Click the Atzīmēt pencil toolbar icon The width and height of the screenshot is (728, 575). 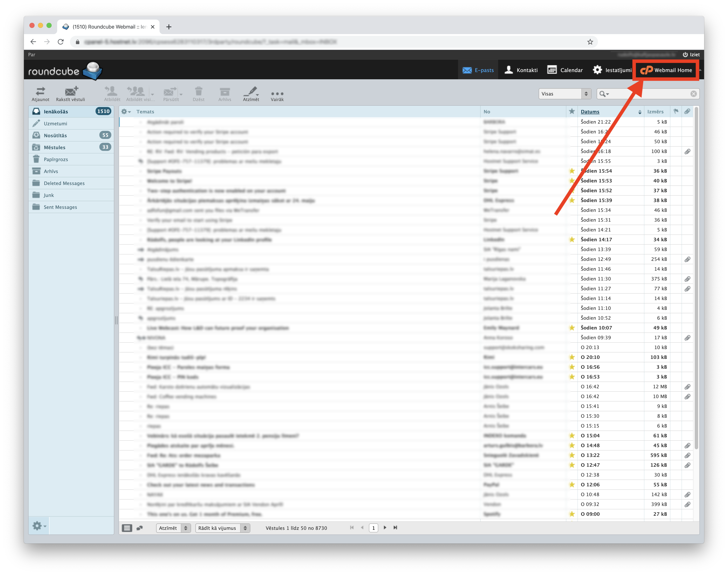251,93
